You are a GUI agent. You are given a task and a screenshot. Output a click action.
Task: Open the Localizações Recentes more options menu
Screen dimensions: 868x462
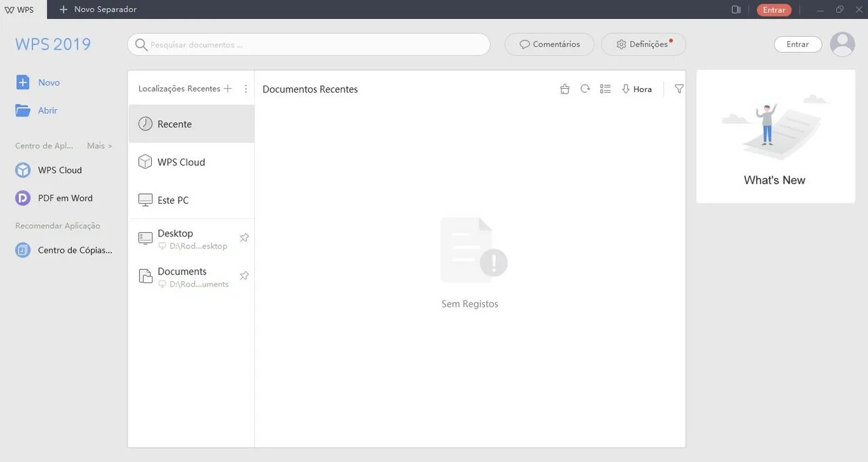coord(245,89)
